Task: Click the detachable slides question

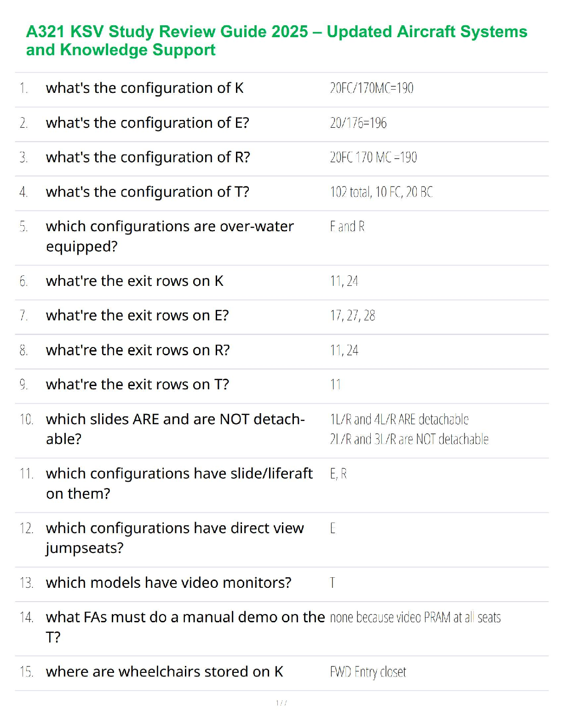Action: tap(175, 429)
